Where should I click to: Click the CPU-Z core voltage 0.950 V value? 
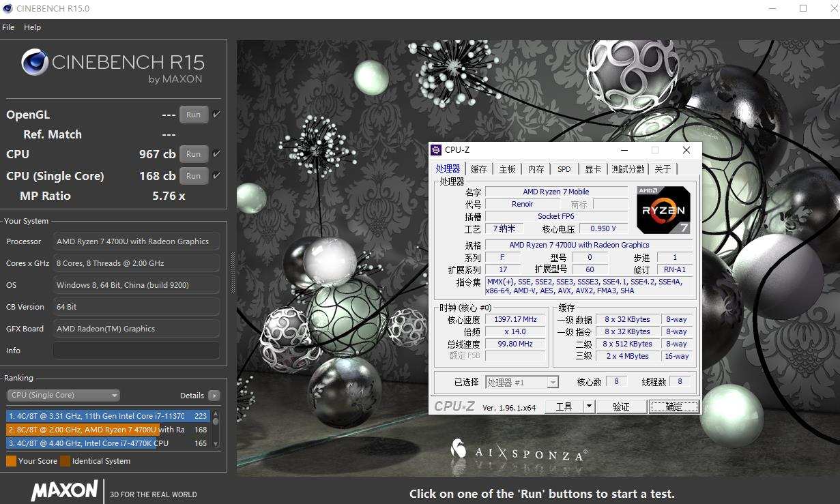[603, 228]
